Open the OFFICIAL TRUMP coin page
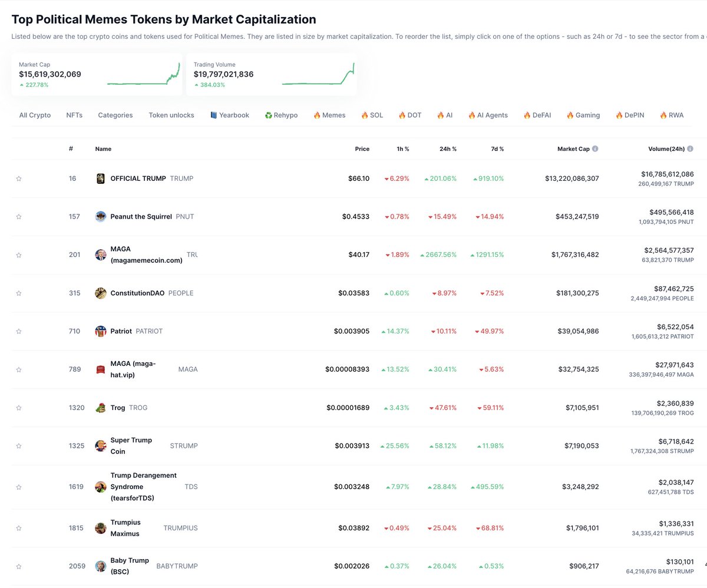 point(138,179)
